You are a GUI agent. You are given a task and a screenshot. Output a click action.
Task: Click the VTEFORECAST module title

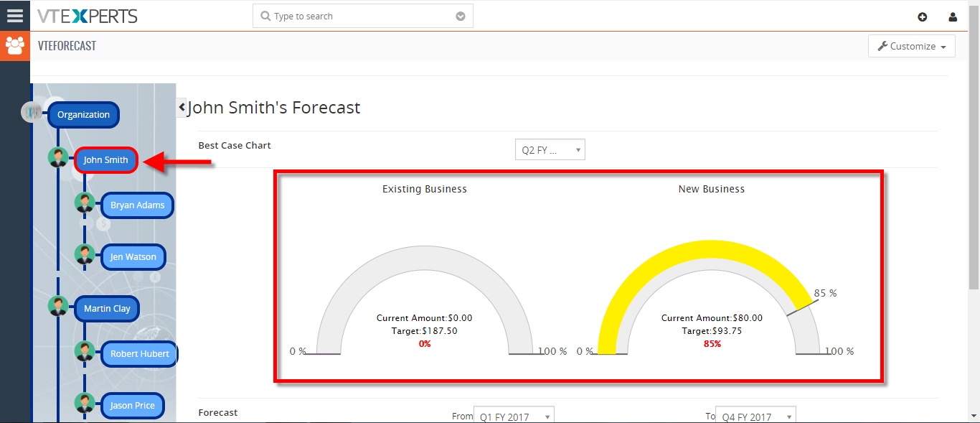point(67,46)
